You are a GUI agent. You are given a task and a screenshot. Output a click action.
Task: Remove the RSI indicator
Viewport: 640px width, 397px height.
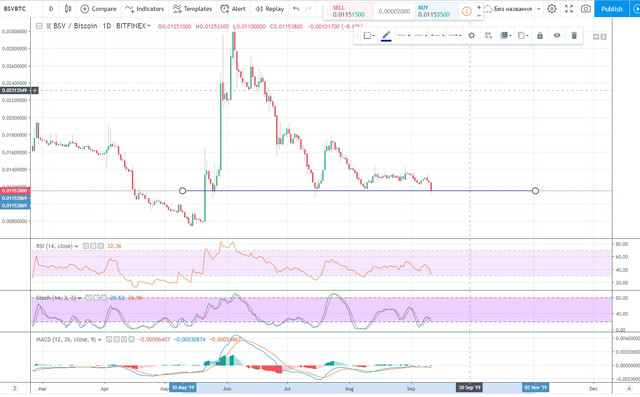(101, 246)
